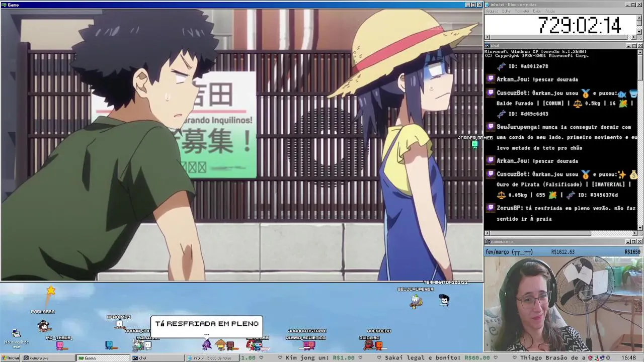
Task: Open the Exibir menu in Bloco de notas
Action: (x=537, y=11)
